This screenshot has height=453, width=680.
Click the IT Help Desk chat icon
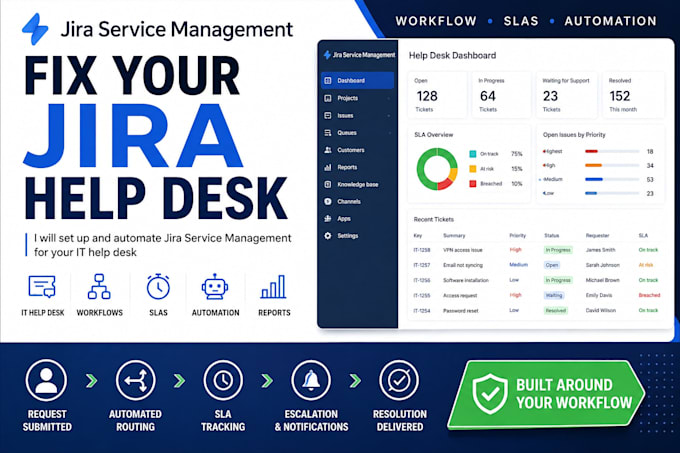[42, 286]
